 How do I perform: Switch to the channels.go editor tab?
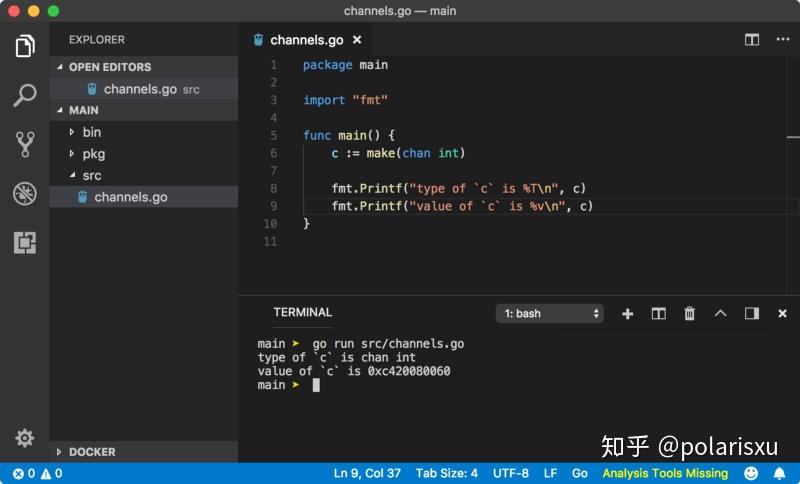[x=305, y=40]
